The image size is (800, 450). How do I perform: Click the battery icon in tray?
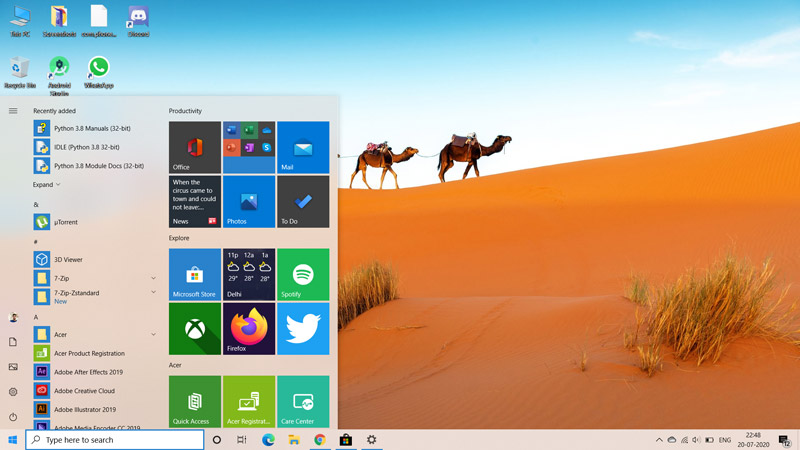coord(709,440)
